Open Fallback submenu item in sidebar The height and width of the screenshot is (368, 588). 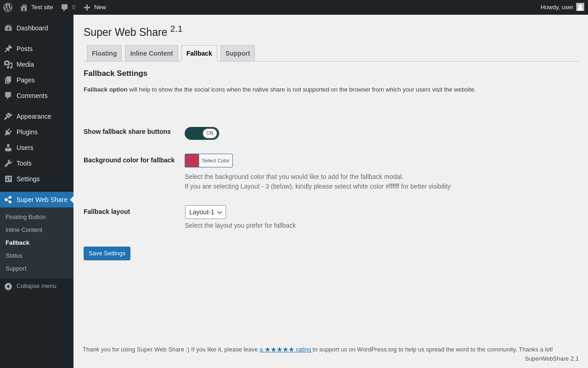click(17, 243)
